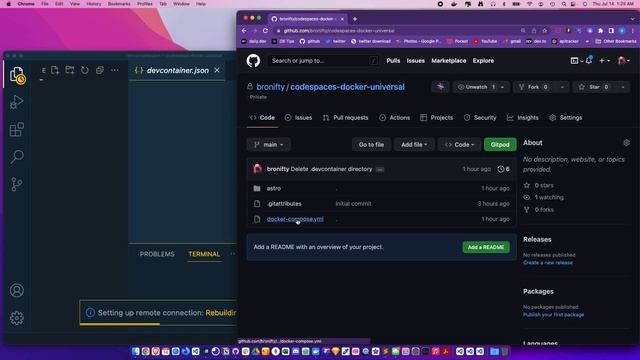
Task: Open the create new plus dropdown
Action: point(604,61)
